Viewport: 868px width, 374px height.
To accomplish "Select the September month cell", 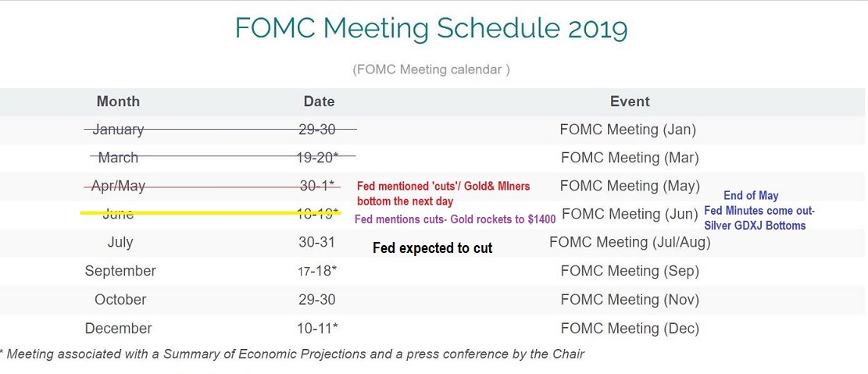I will click(120, 271).
